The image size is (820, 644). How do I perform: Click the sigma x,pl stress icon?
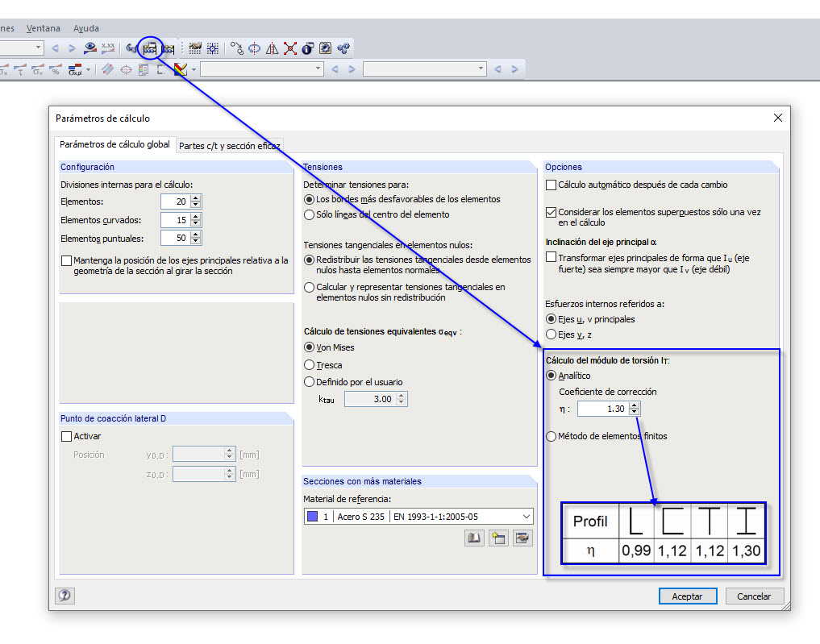coord(75,69)
